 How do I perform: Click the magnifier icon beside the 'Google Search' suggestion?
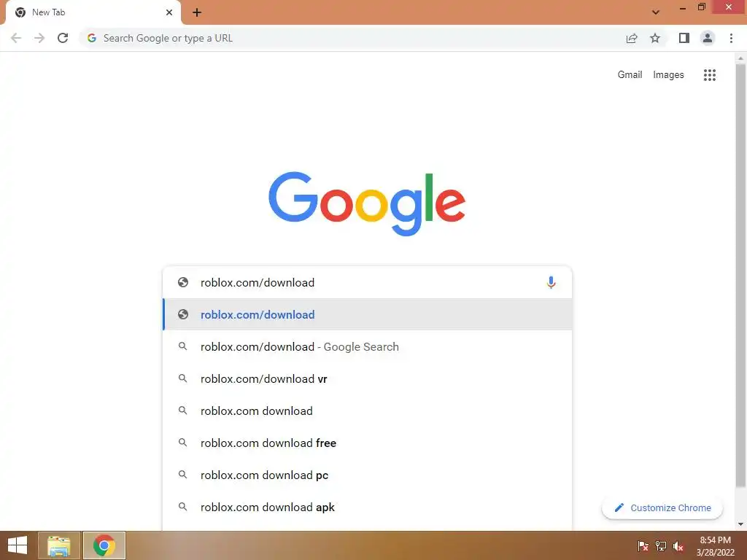point(182,346)
